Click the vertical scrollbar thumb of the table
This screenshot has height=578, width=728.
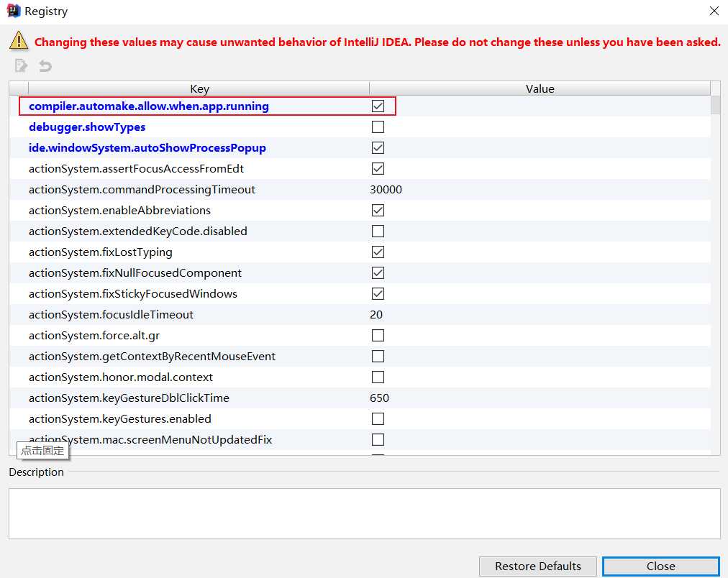pos(716,104)
